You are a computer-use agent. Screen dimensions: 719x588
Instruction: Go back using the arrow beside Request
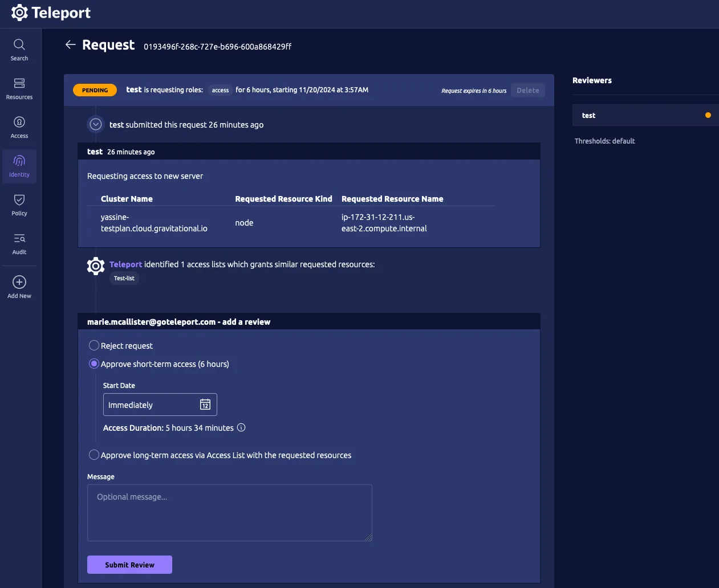(71, 44)
